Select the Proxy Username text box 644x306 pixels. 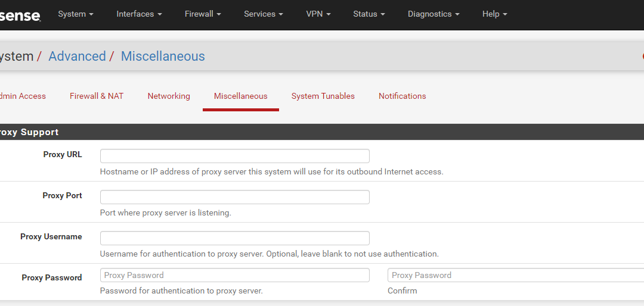click(x=235, y=238)
